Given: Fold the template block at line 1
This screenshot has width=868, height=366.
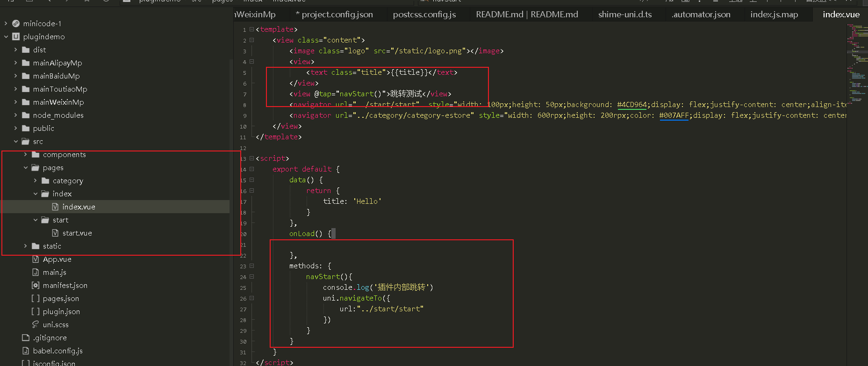Looking at the screenshot, I should [252, 29].
